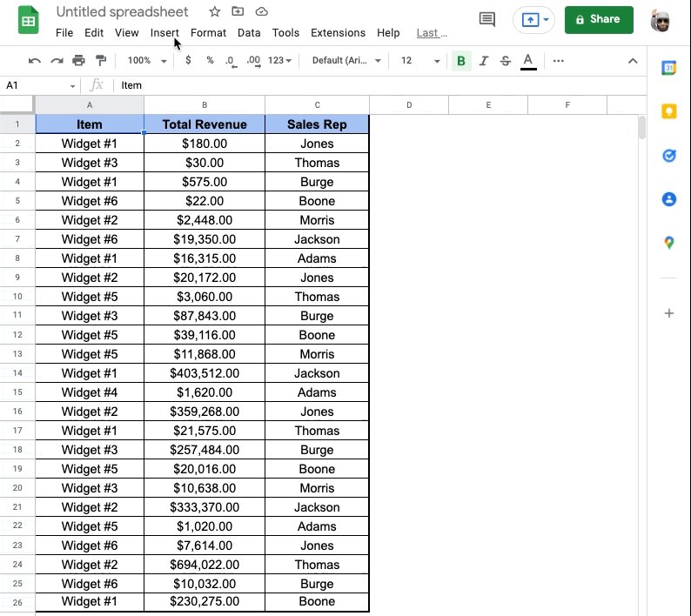This screenshot has height=616, width=691.
Task: Select column A header
Action: (x=90, y=105)
